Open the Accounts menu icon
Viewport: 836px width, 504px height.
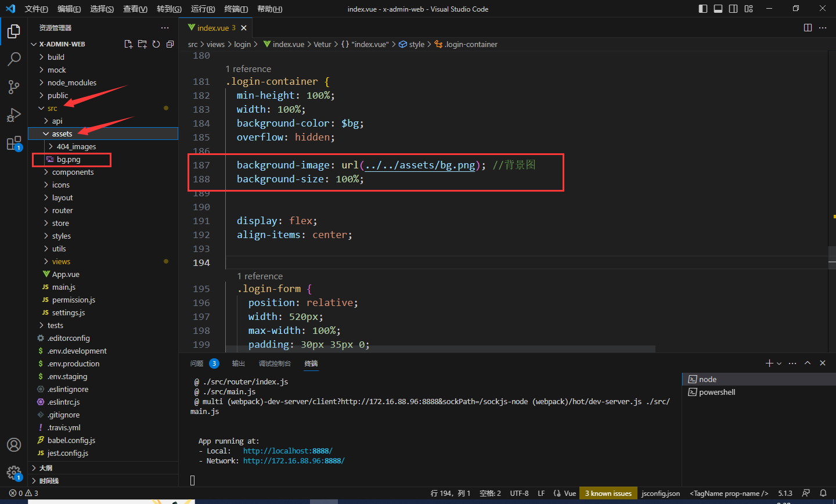[14, 445]
